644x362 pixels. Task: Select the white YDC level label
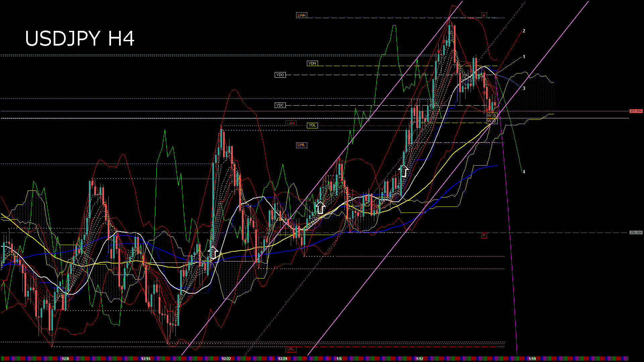coord(280,105)
